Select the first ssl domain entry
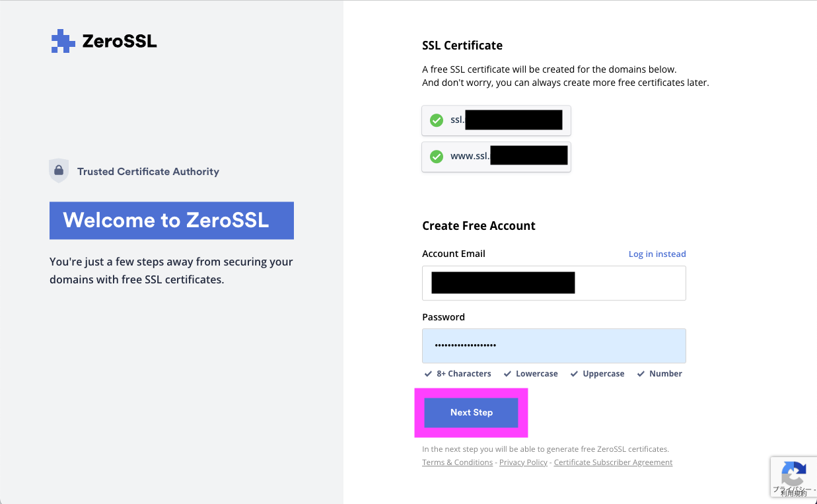 click(x=496, y=120)
